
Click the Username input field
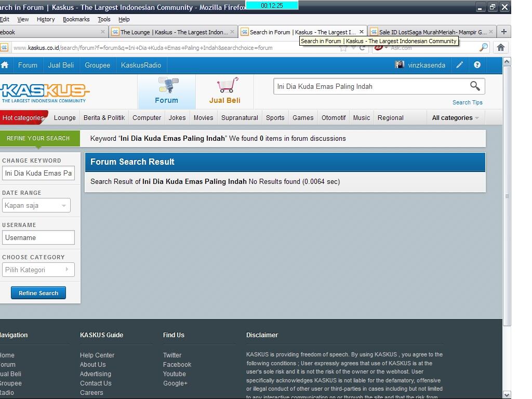pyautogui.click(x=38, y=237)
